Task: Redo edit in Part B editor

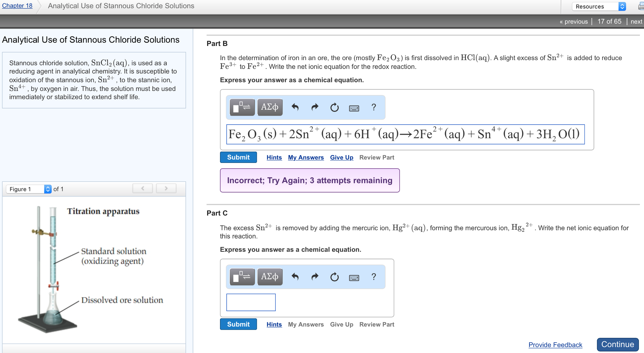Action: pos(315,107)
